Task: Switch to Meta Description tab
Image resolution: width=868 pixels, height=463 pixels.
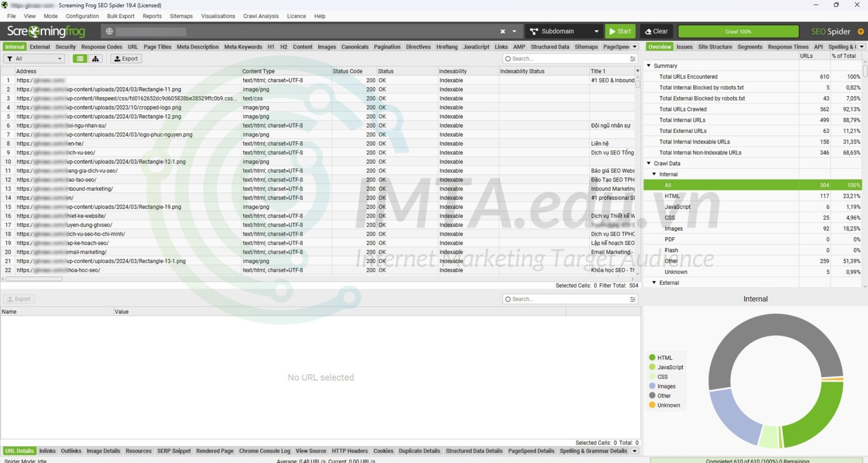Action: [x=198, y=47]
